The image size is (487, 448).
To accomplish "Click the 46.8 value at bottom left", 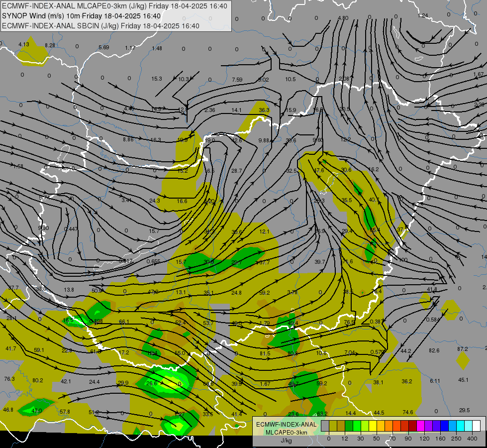I will 8,410.
